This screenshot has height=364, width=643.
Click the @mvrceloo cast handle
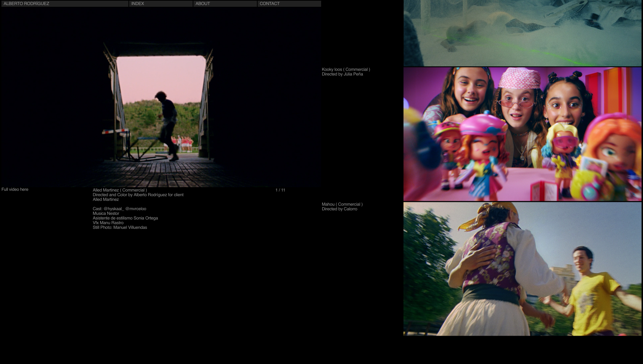click(x=136, y=209)
